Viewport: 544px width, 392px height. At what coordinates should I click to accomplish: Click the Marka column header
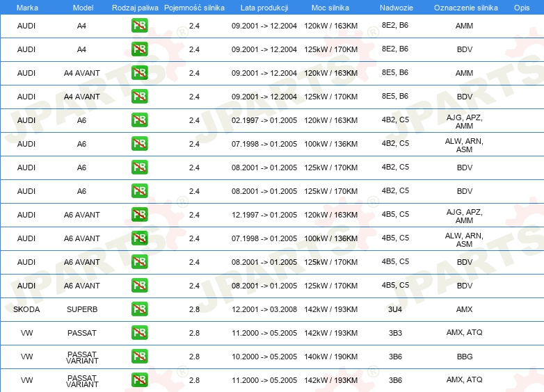pos(27,8)
